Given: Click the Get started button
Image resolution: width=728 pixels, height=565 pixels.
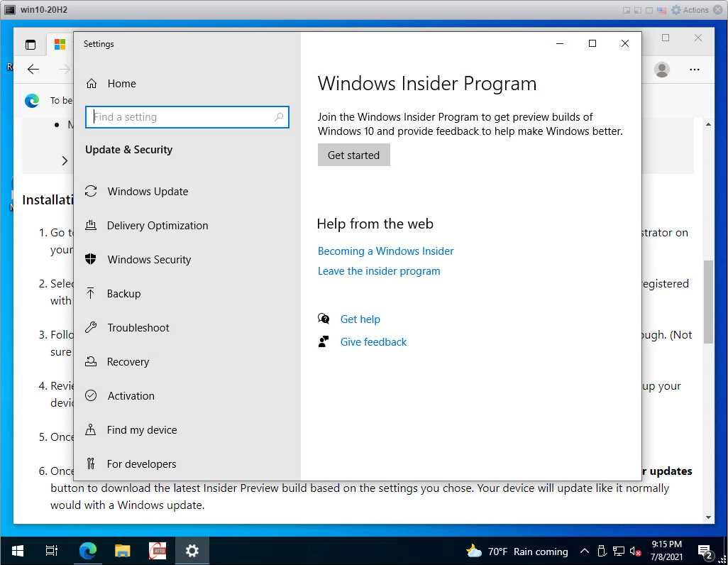Looking at the screenshot, I should point(354,155).
